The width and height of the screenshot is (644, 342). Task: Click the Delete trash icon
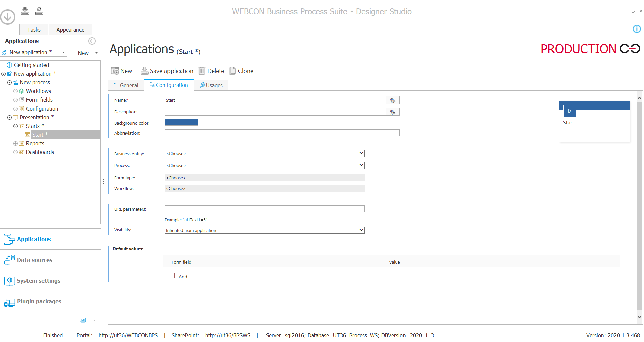tap(202, 71)
